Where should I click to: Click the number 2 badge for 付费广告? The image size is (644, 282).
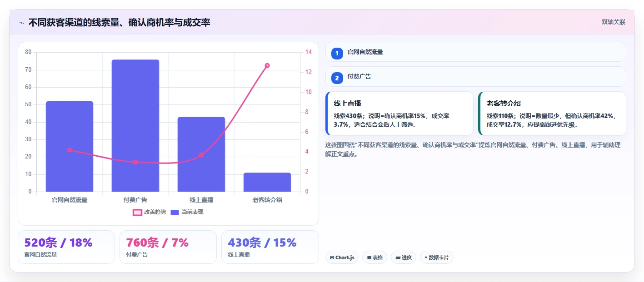(337, 78)
